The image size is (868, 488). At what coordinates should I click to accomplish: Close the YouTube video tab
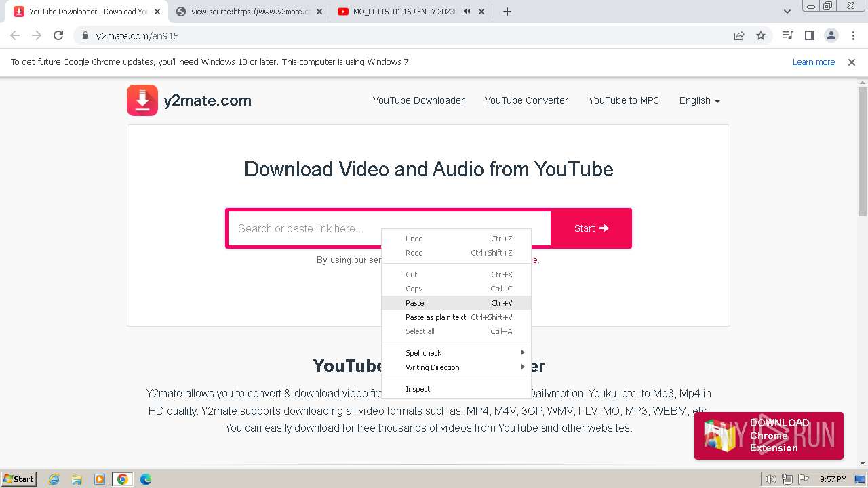click(481, 12)
